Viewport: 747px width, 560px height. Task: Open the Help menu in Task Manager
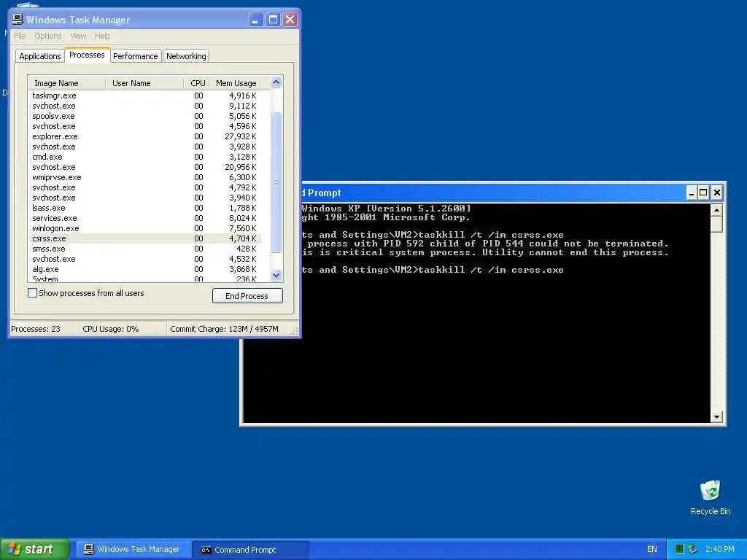(x=102, y=36)
